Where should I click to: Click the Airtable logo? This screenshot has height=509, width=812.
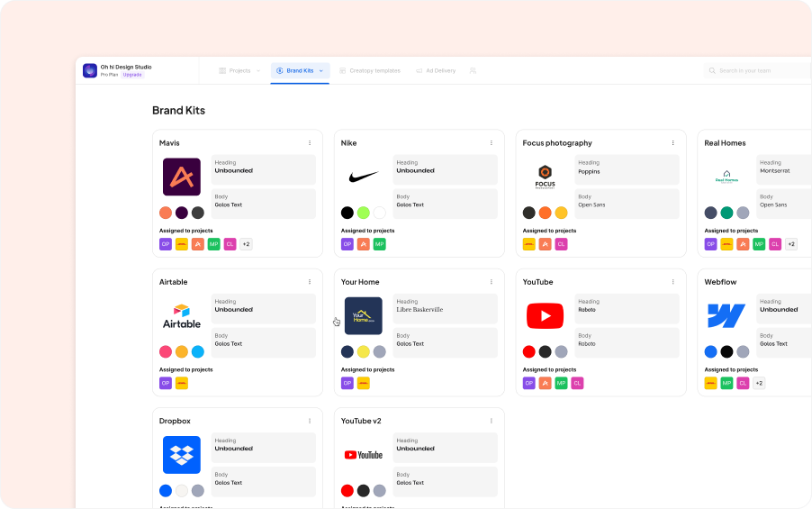click(x=182, y=316)
